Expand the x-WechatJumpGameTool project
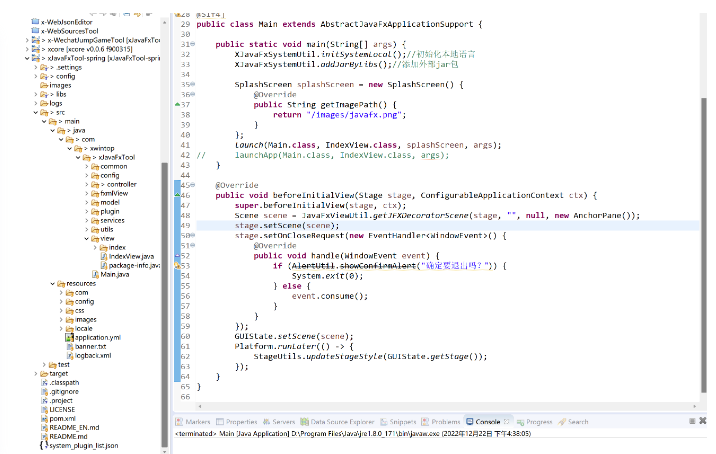The height and width of the screenshot is (454, 716). (x=27, y=40)
